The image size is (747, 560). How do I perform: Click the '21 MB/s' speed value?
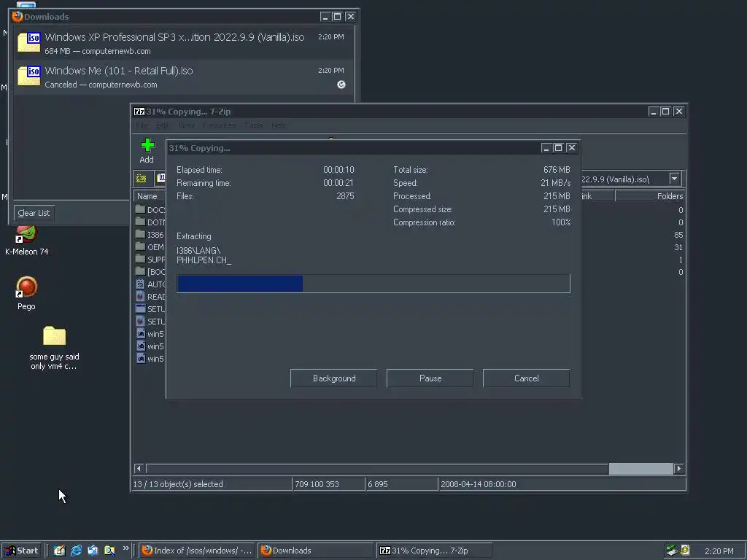coord(555,183)
